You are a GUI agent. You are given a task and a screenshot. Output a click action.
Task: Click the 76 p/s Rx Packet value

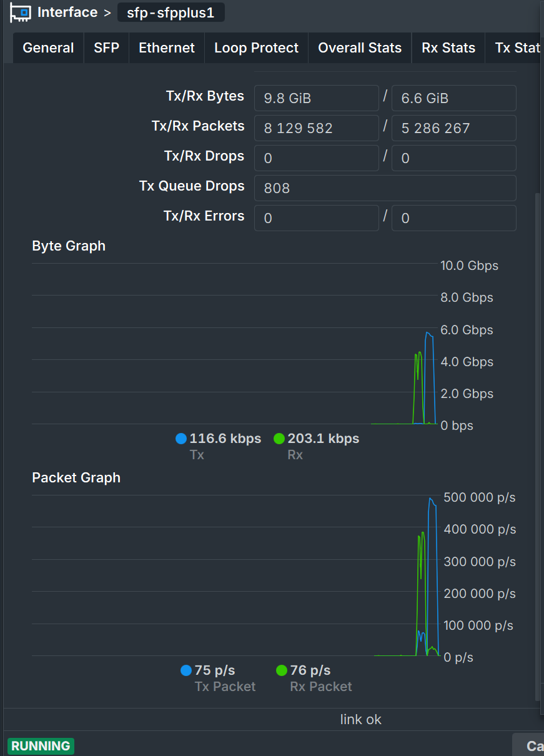point(310,670)
